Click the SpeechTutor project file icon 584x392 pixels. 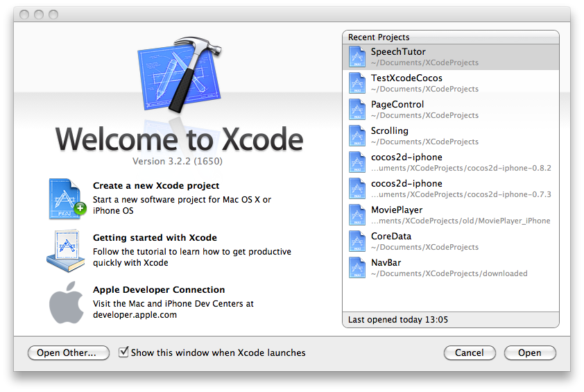click(x=357, y=57)
